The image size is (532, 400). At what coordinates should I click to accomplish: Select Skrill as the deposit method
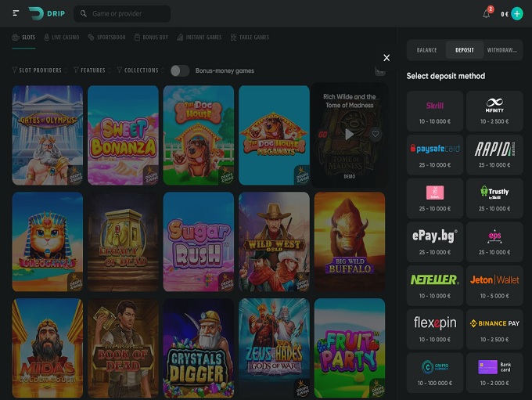[x=434, y=110]
